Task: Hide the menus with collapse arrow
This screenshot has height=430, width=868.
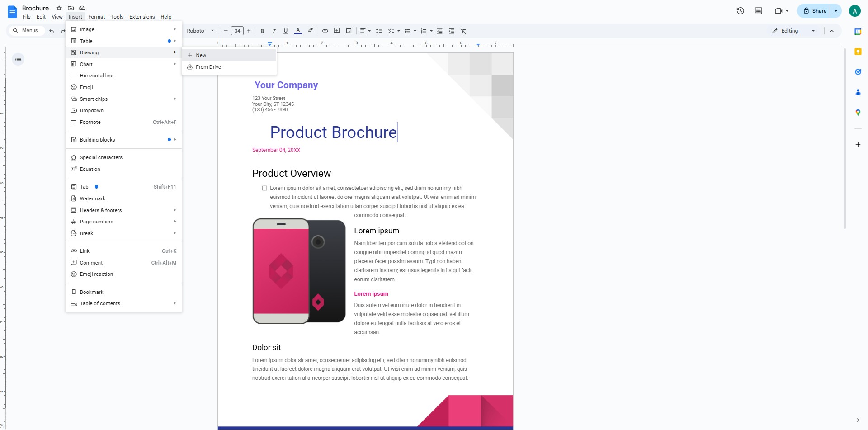Action: tap(832, 31)
